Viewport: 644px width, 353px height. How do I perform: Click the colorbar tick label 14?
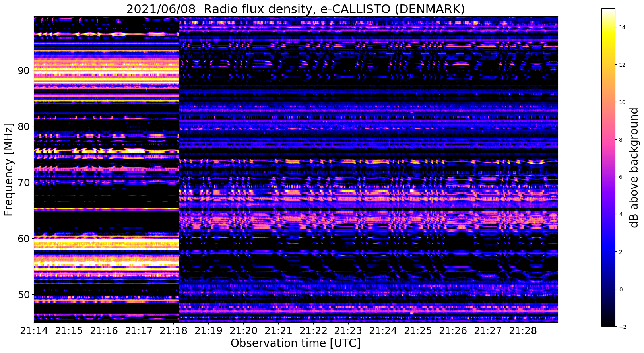point(622,27)
